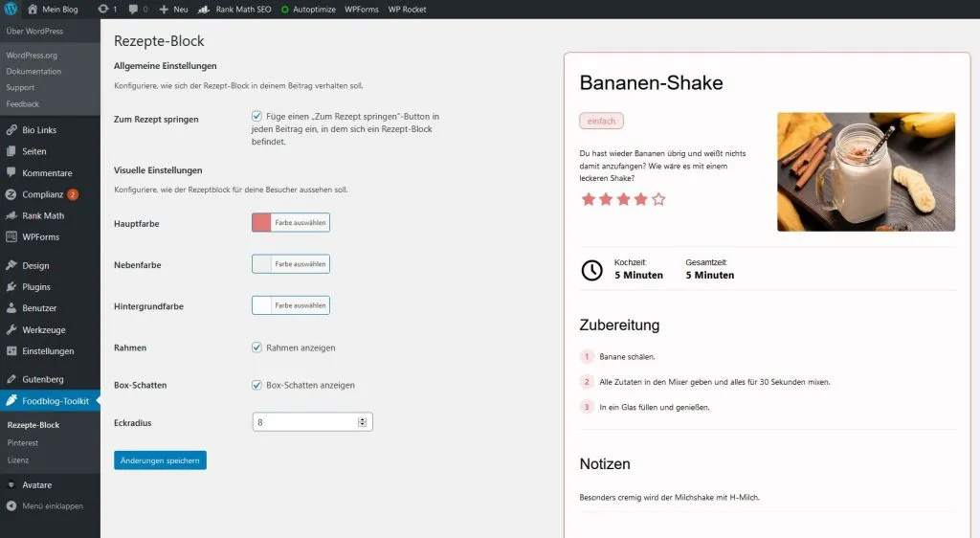
Task: Click the comments bubble icon in admin bar
Action: [x=132, y=10]
